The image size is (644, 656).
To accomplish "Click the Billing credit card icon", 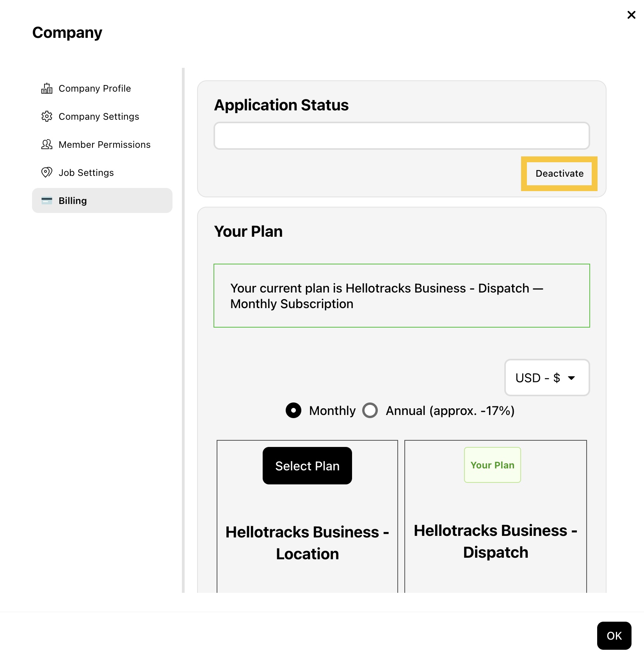I will 47,201.
